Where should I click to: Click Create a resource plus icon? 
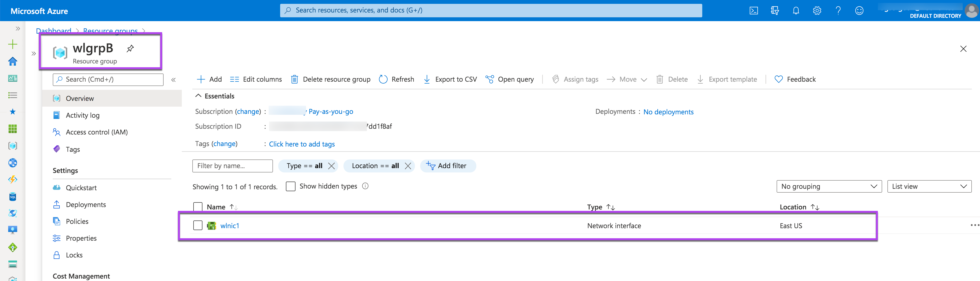click(x=12, y=44)
